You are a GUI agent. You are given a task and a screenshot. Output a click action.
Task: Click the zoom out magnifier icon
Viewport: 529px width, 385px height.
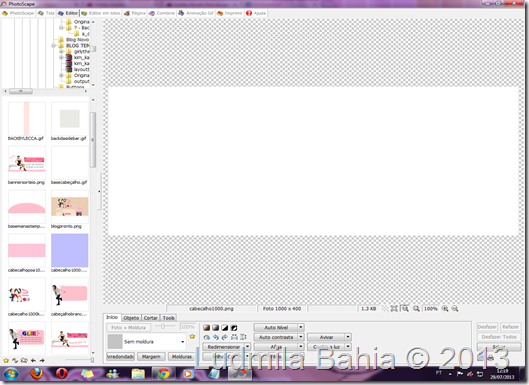455,308
